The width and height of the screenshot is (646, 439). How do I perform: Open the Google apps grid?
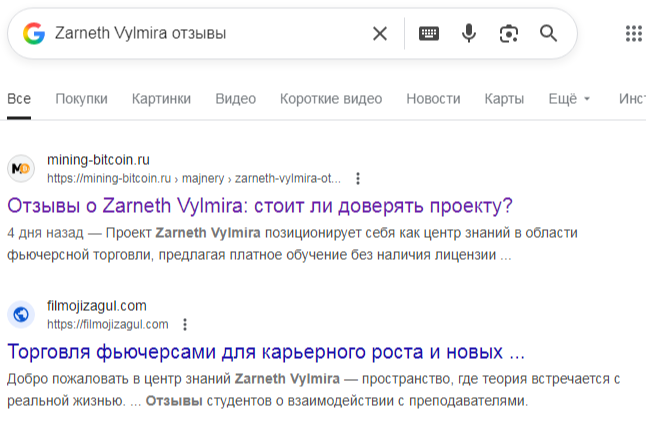pyautogui.click(x=633, y=34)
